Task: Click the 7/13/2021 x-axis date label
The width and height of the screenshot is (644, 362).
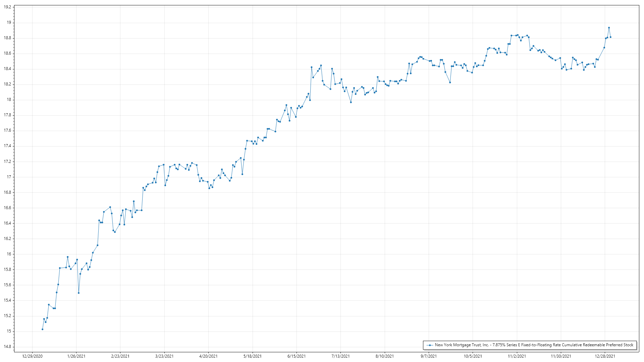Action: 340,356
